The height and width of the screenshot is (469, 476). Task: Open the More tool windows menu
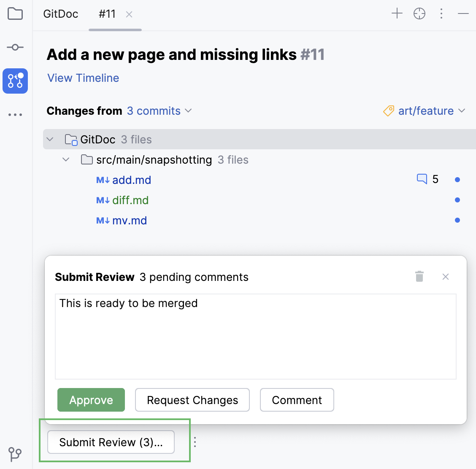click(x=15, y=114)
